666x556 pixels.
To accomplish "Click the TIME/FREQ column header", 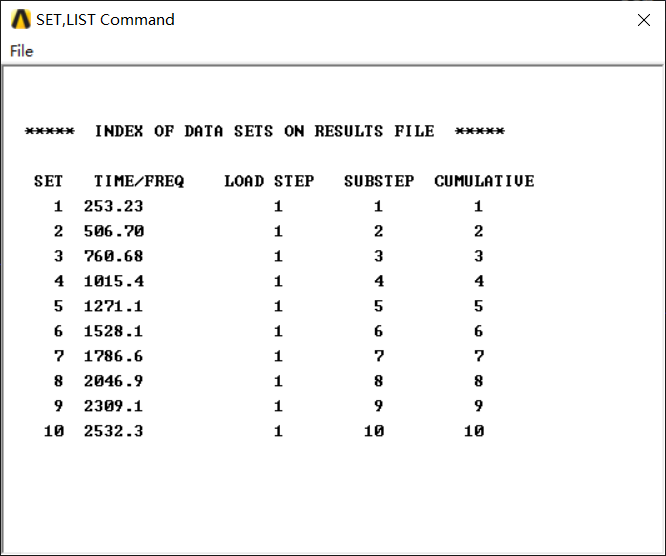I will point(139,181).
